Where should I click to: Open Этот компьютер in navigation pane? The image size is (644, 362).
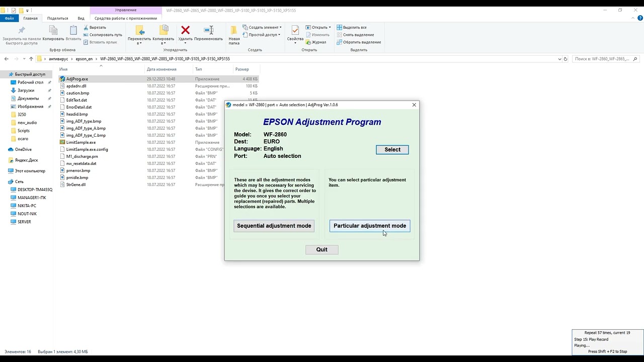coord(30,171)
